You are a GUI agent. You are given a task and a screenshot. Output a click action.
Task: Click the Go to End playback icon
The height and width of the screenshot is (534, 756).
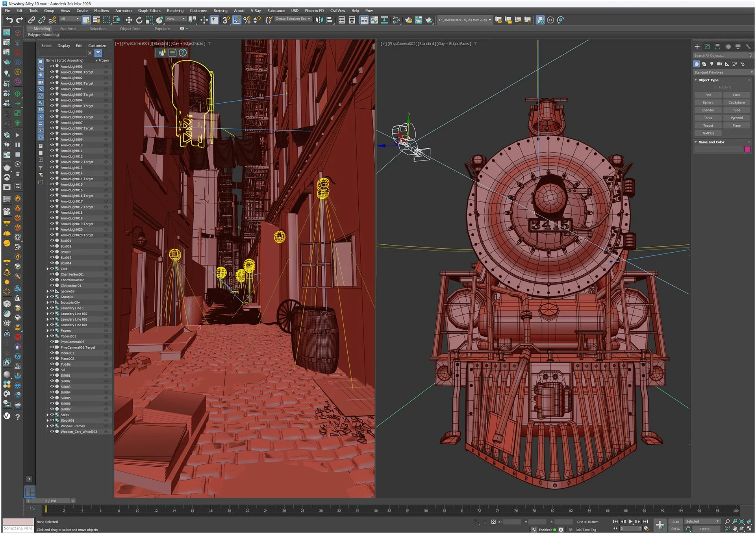coord(645,521)
